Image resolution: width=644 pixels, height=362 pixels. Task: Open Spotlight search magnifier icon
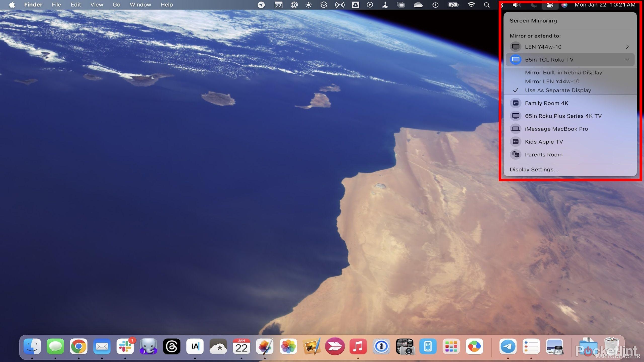487,5
